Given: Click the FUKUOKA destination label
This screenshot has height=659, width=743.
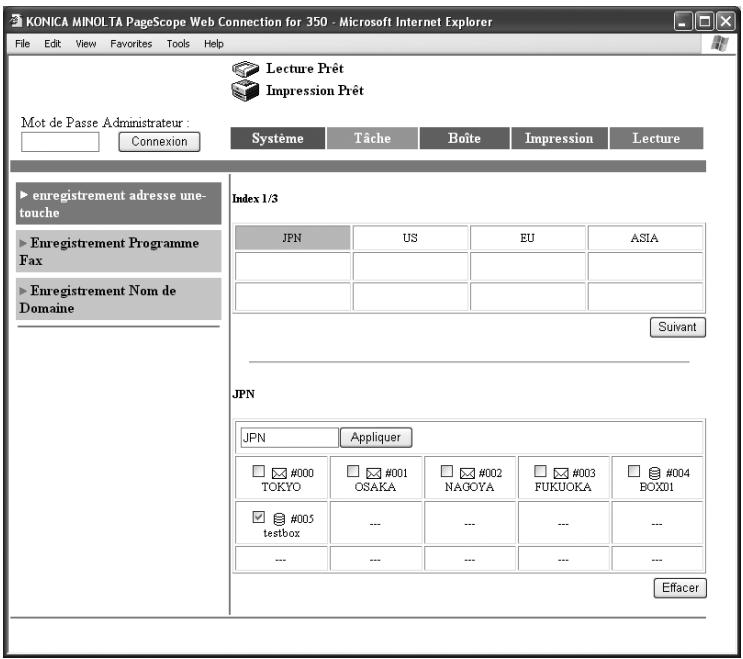Looking at the screenshot, I should 563,487.
